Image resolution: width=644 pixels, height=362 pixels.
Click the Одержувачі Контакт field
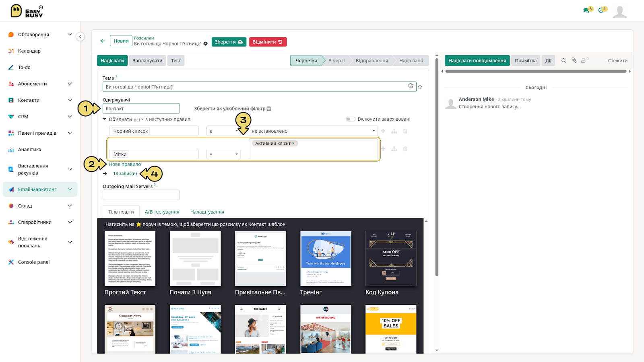(141, 109)
